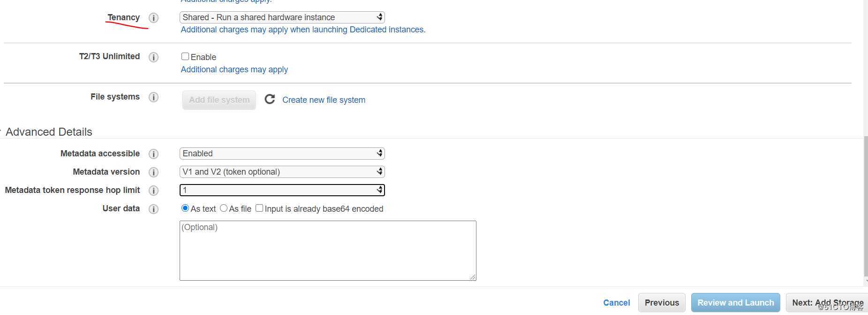This screenshot has width=868, height=315.
Task: Click the T2/T3 Unlimited label
Action: coord(109,56)
